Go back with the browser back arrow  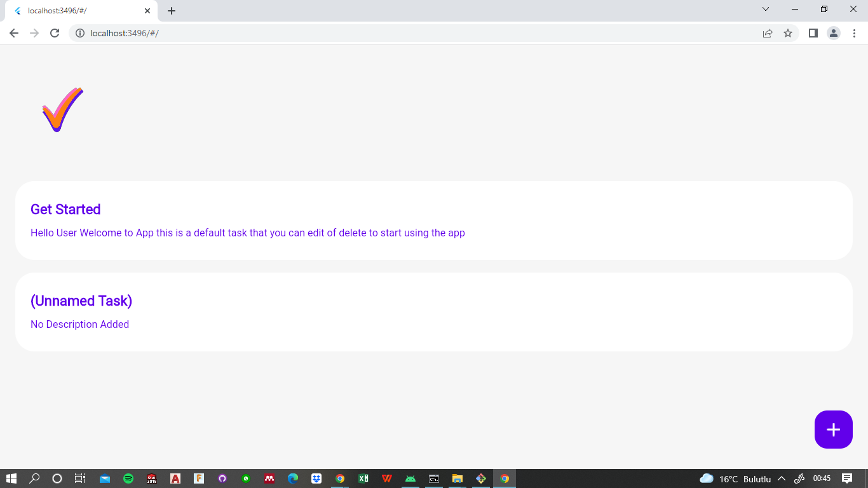tap(14, 33)
